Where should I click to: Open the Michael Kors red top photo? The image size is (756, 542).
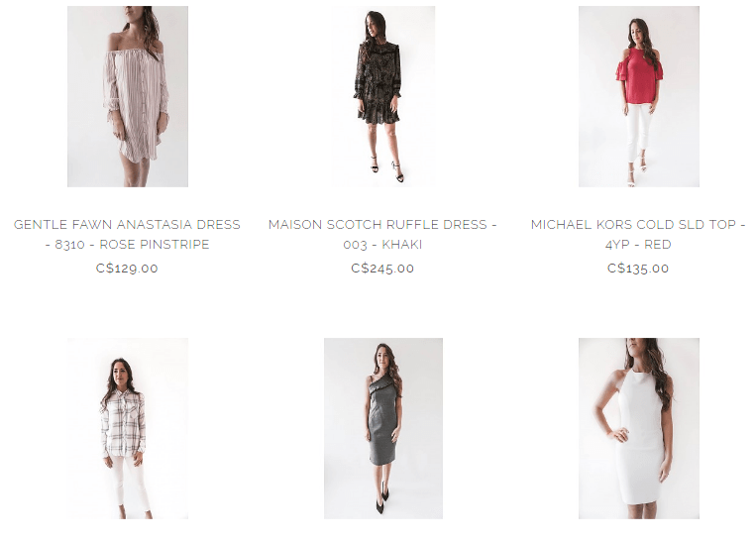639,96
